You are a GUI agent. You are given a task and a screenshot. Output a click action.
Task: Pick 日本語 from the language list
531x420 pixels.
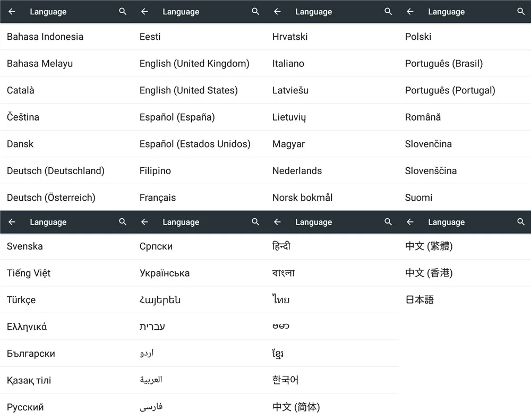419,300
